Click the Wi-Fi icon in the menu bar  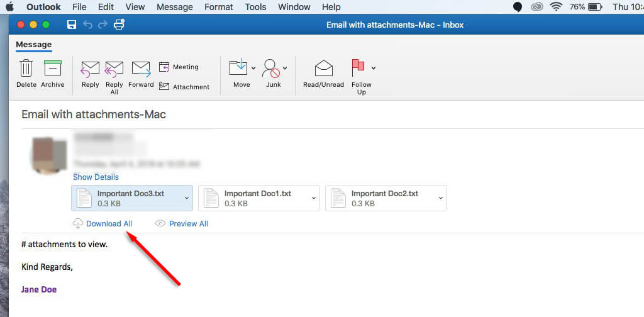[556, 7]
